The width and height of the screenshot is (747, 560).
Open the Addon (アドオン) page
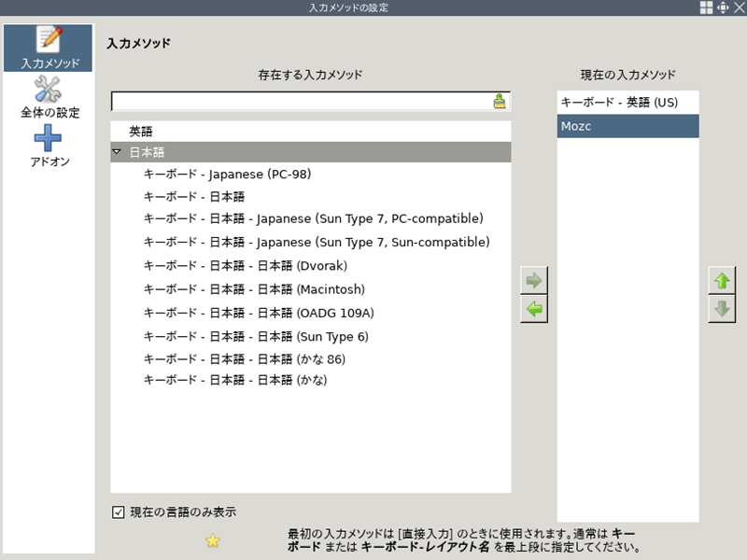click(49, 147)
